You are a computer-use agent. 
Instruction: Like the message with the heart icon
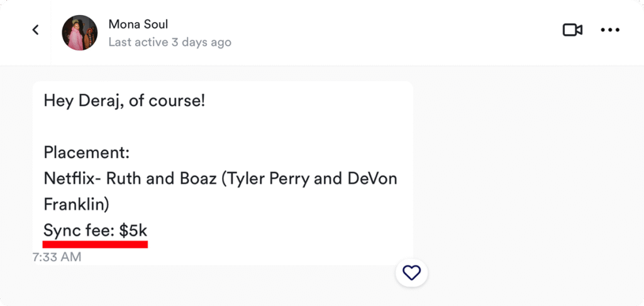[411, 273]
